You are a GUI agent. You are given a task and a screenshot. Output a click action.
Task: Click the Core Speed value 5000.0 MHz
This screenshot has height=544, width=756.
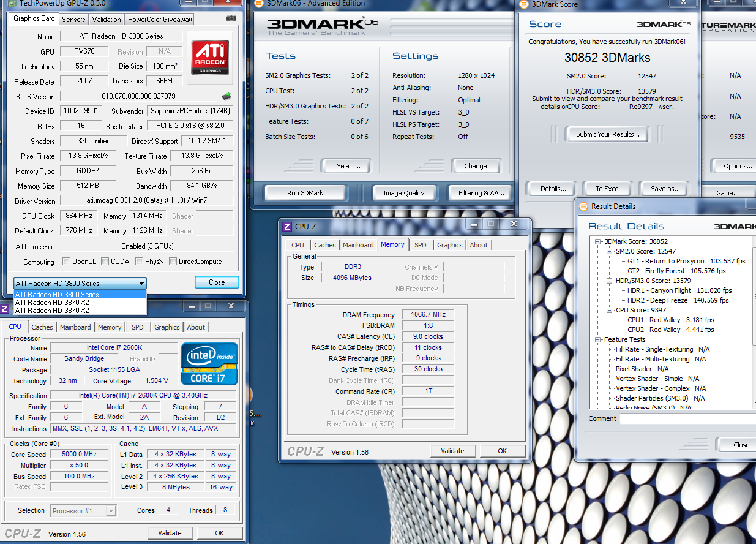tap(80, 454)
